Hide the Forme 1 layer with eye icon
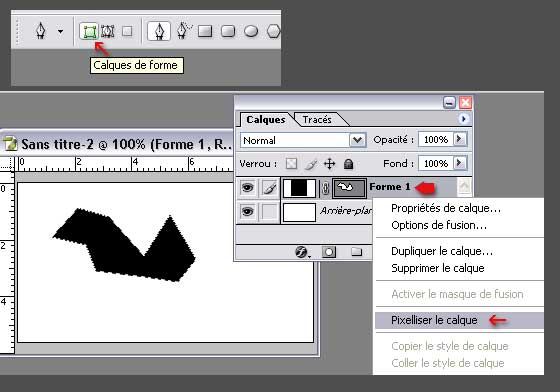The height and width of the screenshot is (392, 560). click(x=247, y=187)
